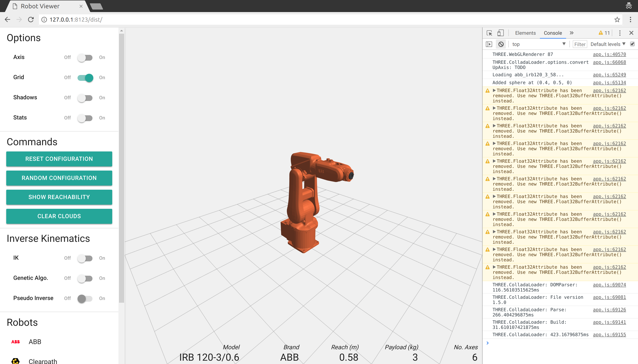Show more DevTools tabs chevron

pyautogui.click(x=571, y=33)
